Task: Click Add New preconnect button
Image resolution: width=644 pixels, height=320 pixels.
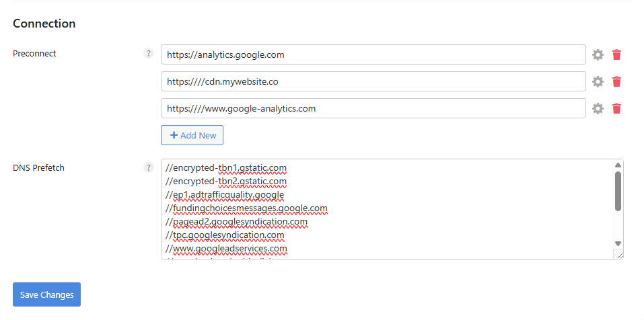Action: (x=192, y=135)
